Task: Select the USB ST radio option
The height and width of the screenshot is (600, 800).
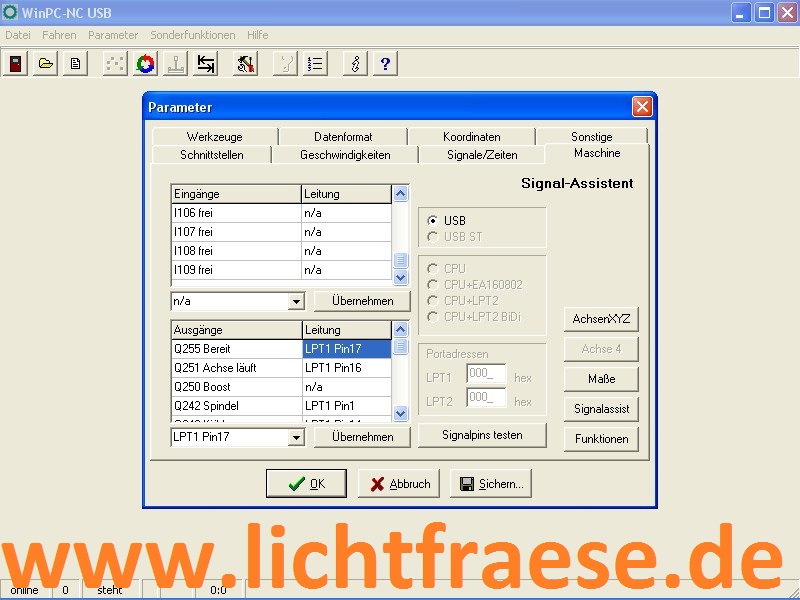Action: pyautogui.click(x=433, y=237)
